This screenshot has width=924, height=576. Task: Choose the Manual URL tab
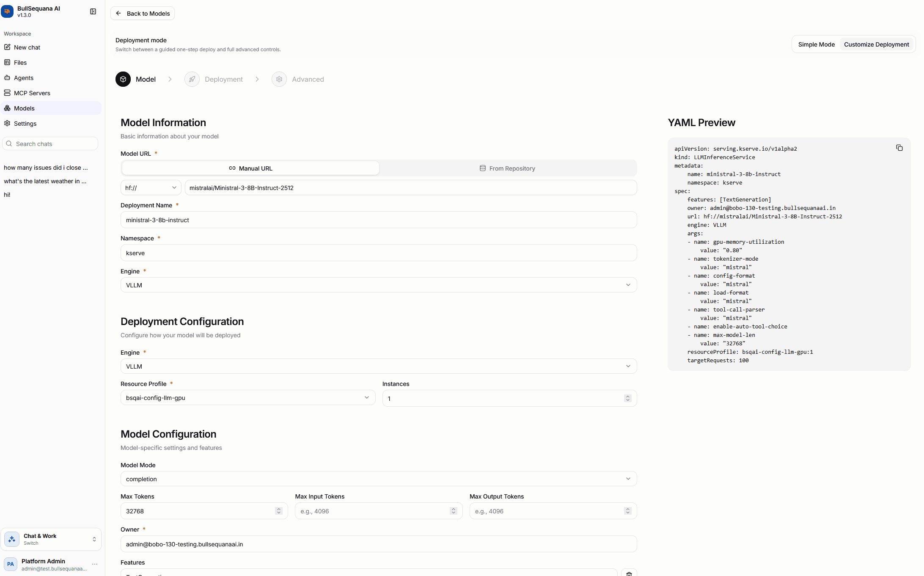point(250,168)
